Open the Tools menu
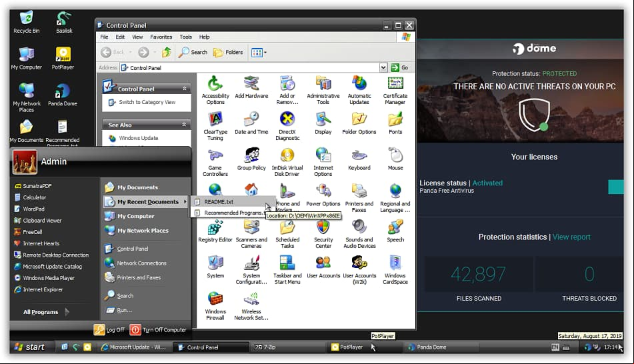The width and height of the screenshot is (634, 364). point(185,37)
